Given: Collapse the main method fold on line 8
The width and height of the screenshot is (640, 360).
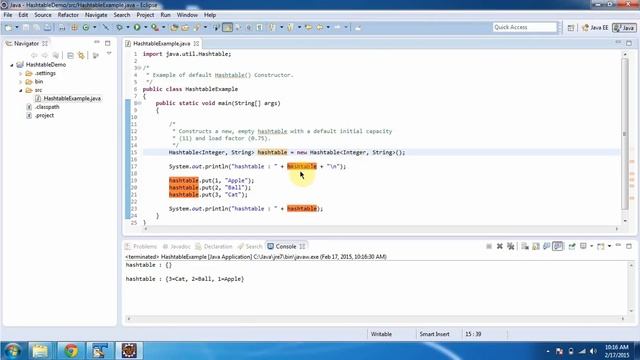Looking at the screenshot, I should (x=139, y=103).
